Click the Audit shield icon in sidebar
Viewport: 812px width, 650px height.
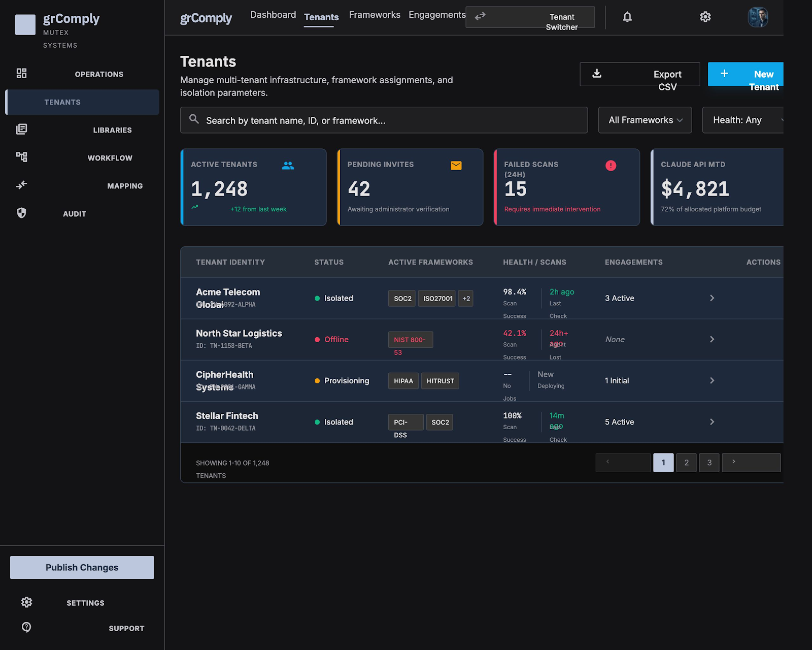[x=21, y=213]
